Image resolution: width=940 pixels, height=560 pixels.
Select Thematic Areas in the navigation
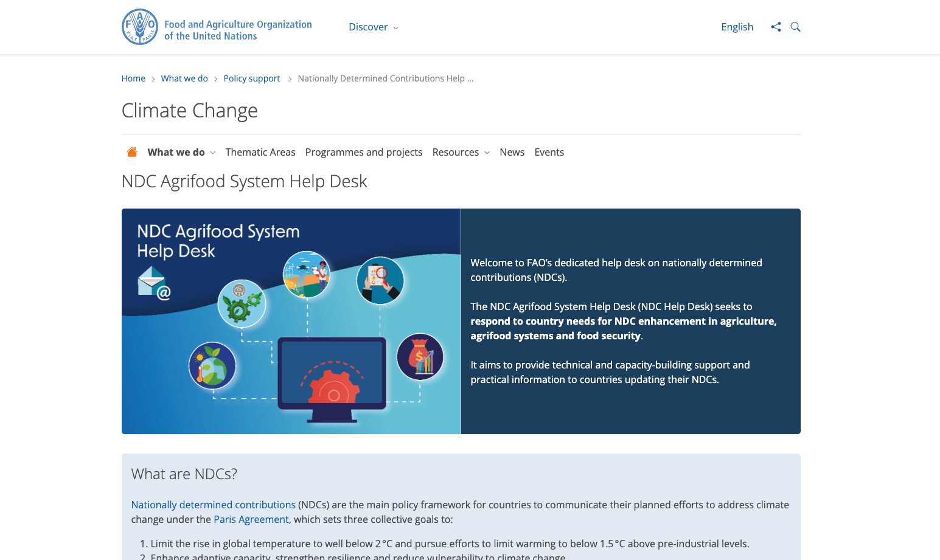260,152
